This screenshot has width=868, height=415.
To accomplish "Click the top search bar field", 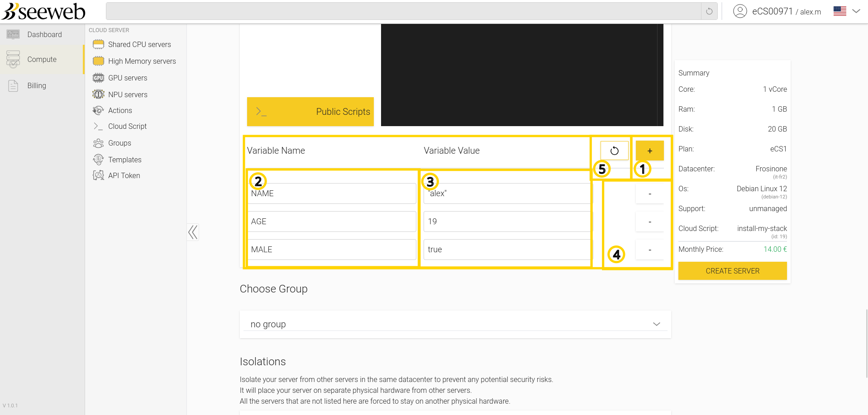I will [404, 11].
